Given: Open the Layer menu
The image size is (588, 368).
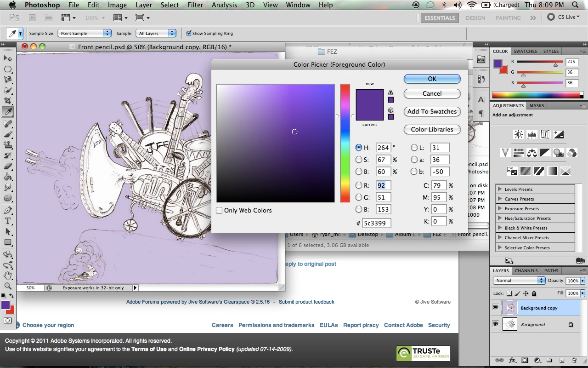Looking at the screenshot, I should click(144, 5).
